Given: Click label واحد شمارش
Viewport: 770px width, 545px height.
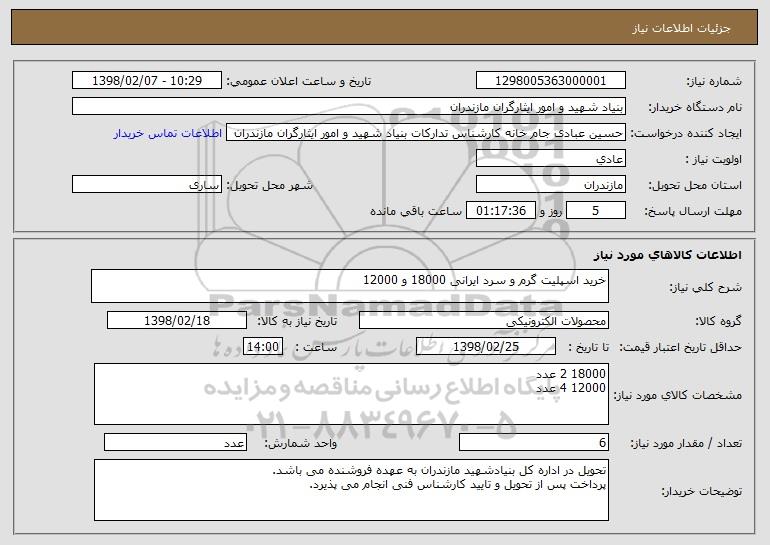Looking at the screenshot, I should tap(301, 443).
